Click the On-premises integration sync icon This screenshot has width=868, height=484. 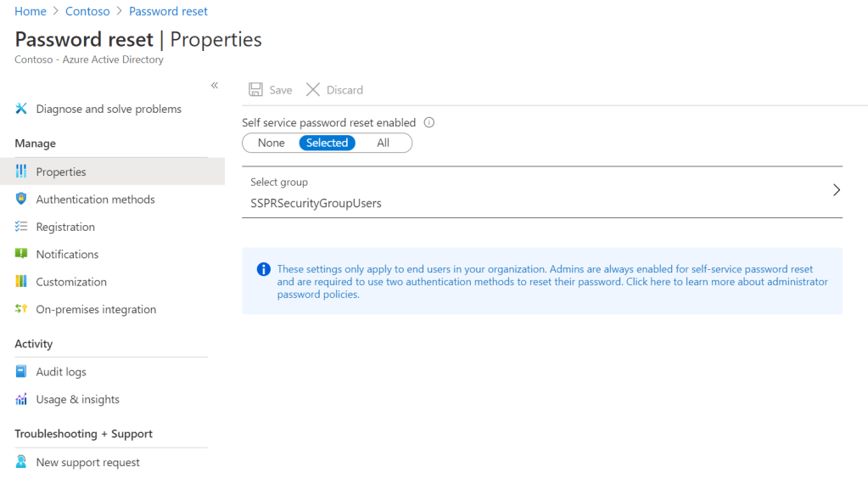[x=21, y=309]
